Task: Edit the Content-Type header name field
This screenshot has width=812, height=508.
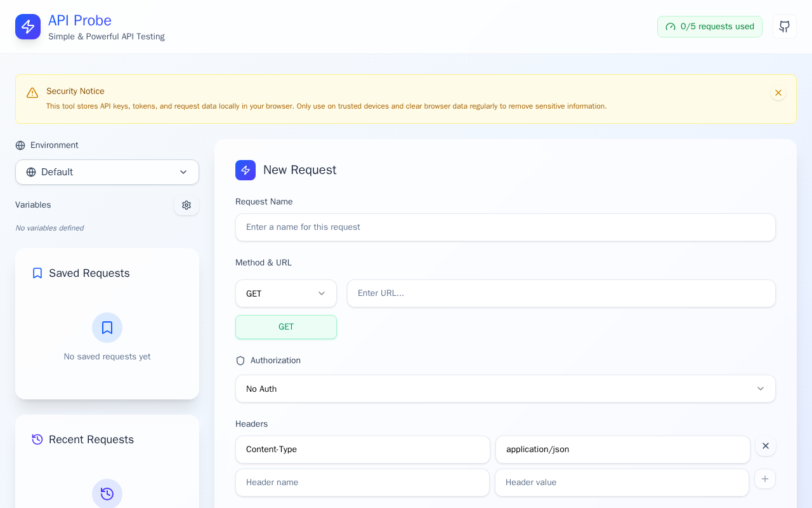Action: tap(362, 450)
